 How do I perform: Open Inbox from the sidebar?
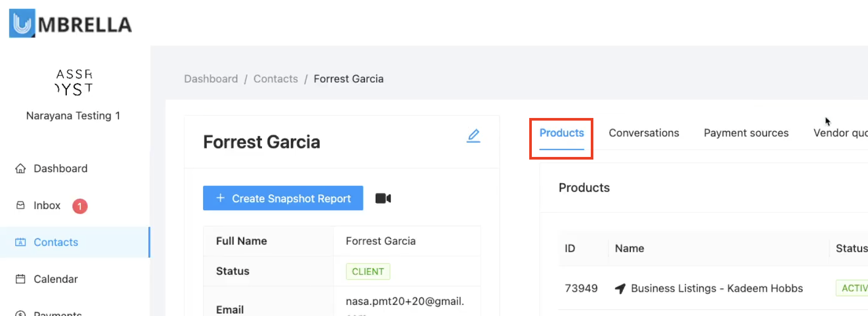[x=47, y=205]
